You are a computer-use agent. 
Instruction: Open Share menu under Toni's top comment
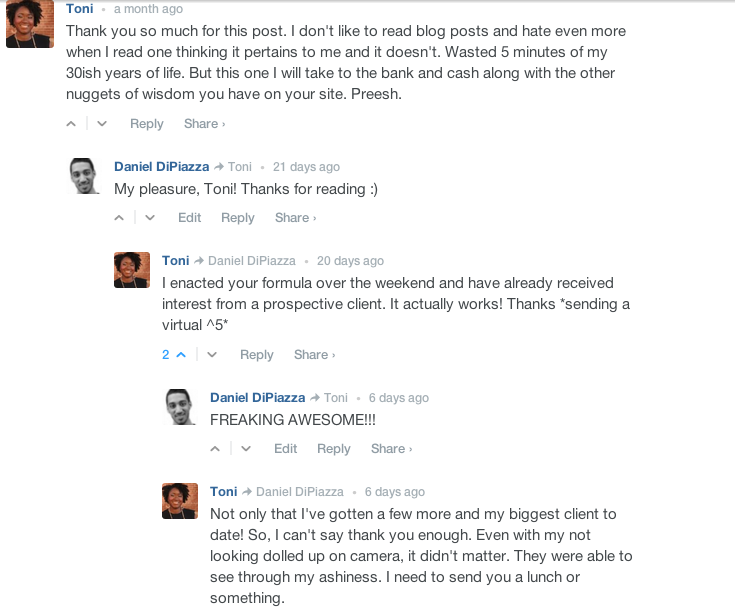[x=204, y=124]
